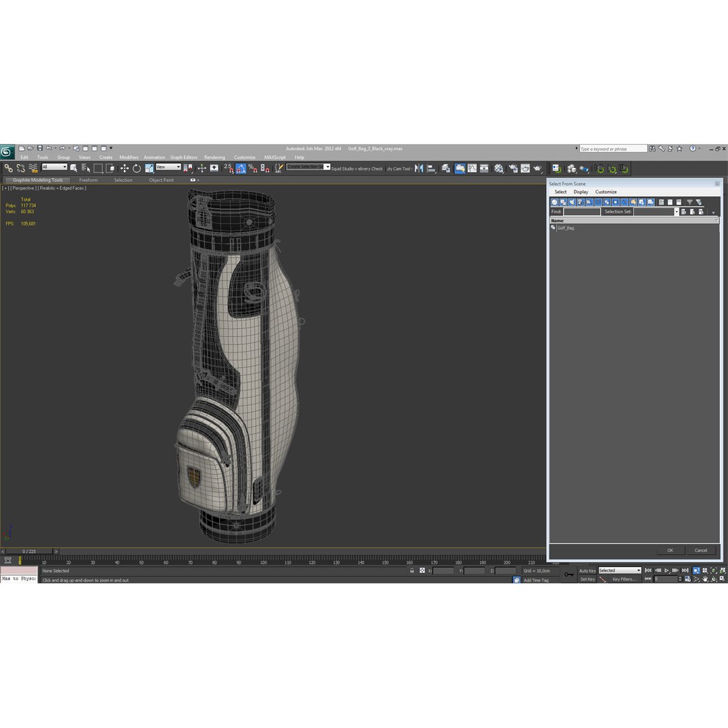728x728 pixels.
Task: Open the MAXScript menu
Action: (x=275, y=157)
